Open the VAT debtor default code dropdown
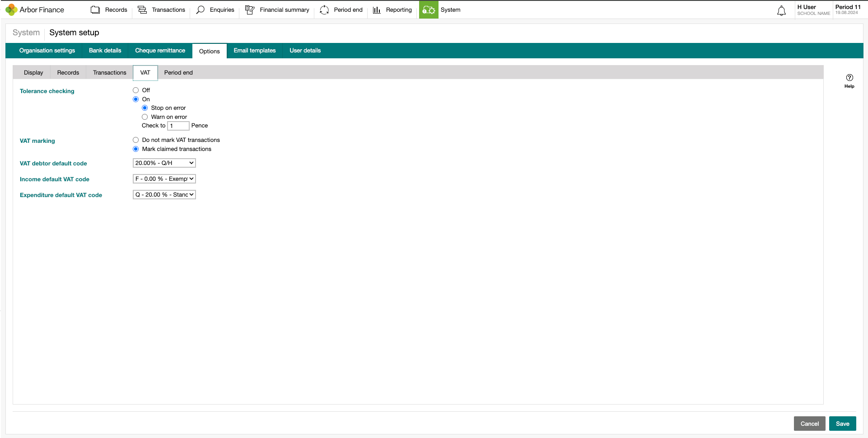Viewport: 868px width, 438px height. pos(164,163)
